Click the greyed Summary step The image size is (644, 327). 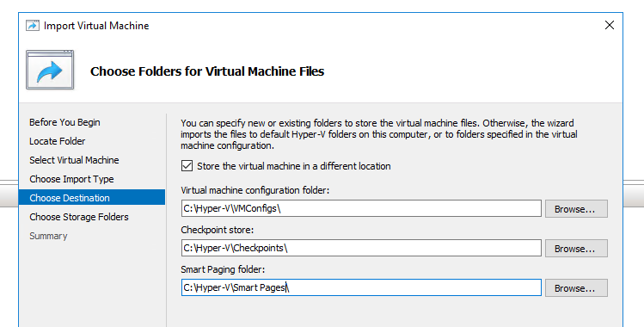[48, 236]
